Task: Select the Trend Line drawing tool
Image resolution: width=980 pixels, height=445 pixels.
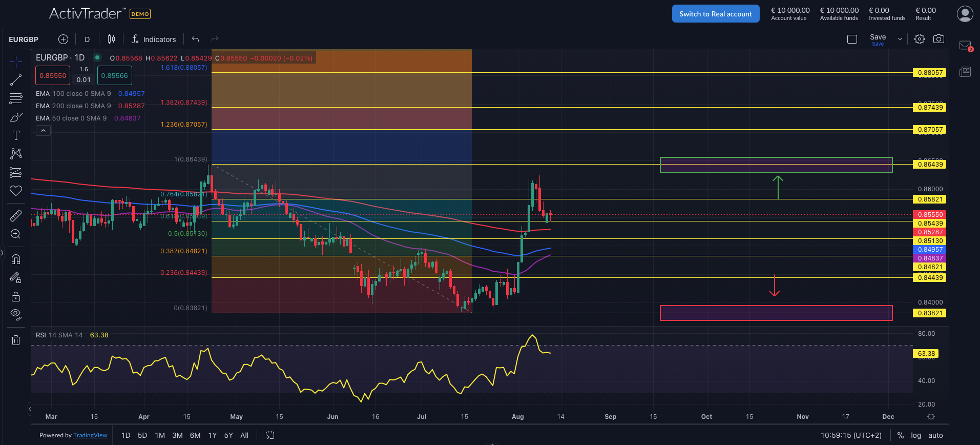Action: click(x=16, y=79)
